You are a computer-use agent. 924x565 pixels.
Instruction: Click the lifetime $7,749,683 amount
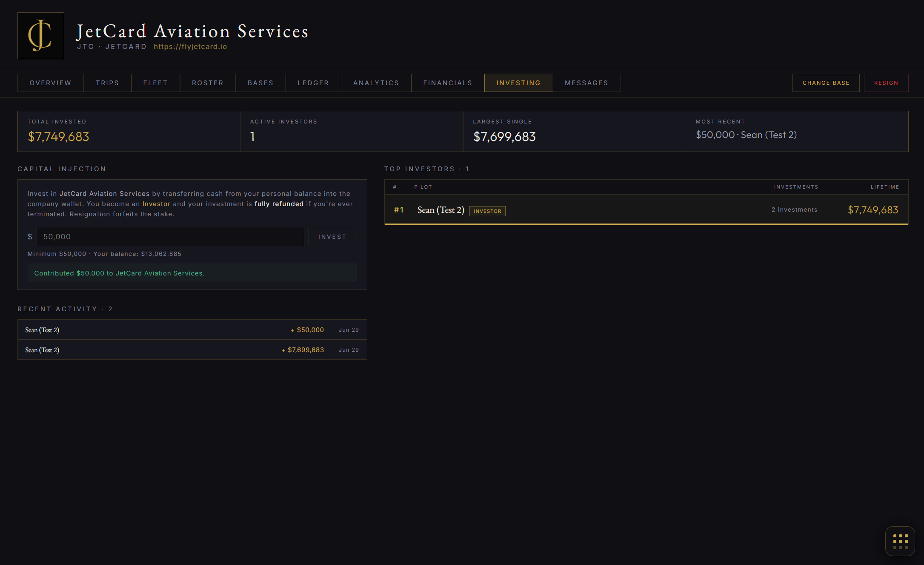point(873,210)
